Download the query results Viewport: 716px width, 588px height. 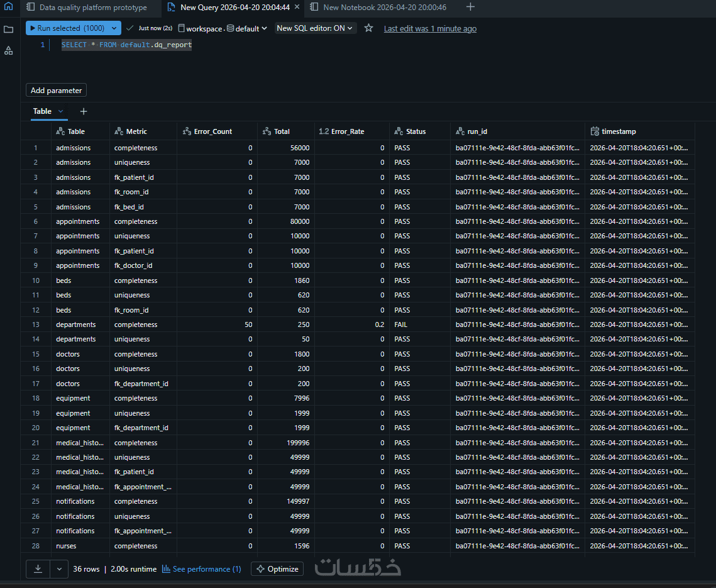(38, 569)
